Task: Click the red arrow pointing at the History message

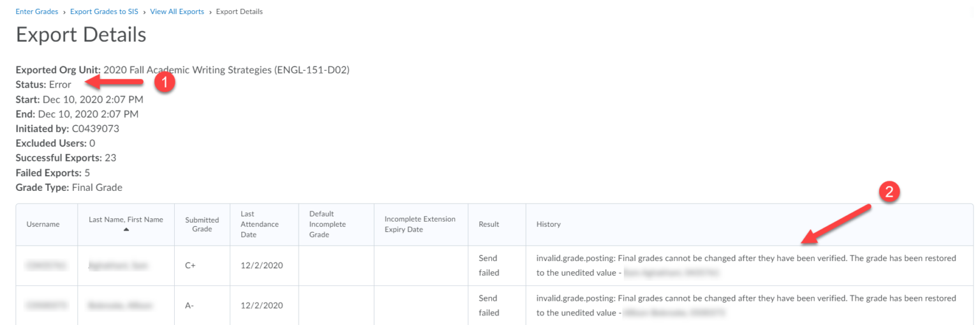Action: pos(836,222)
